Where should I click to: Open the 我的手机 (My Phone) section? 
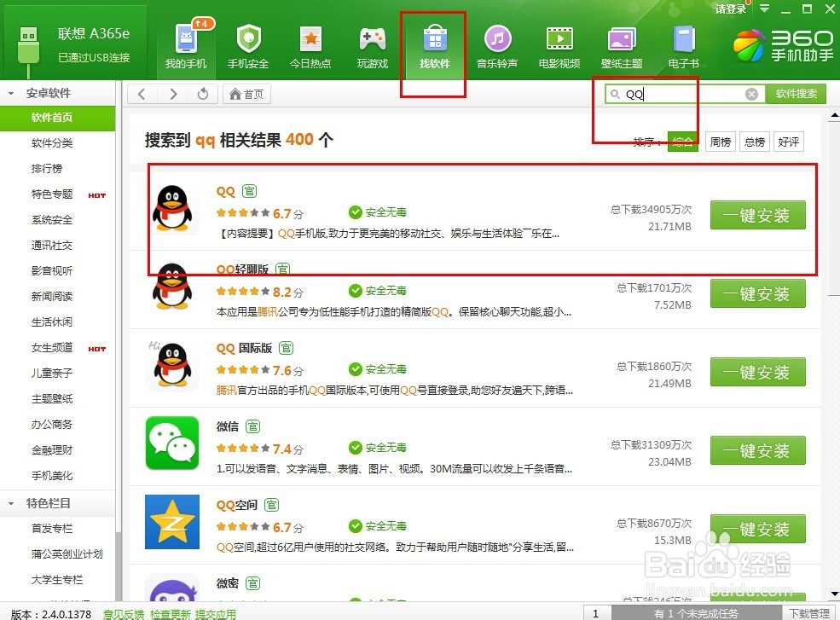coord(186,45)
